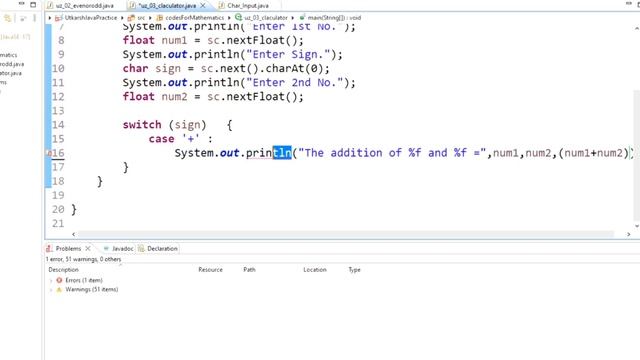Click the Declaration view icon
640x360 pixels.
click(141, 248)
